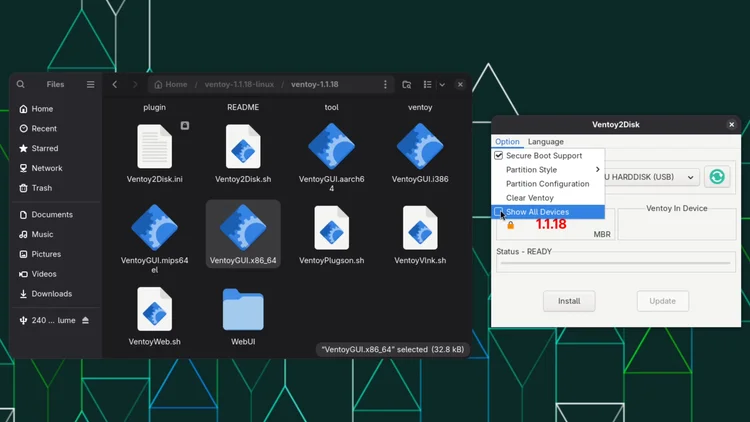
Task: Click the selected file status text
Action: 393,349
